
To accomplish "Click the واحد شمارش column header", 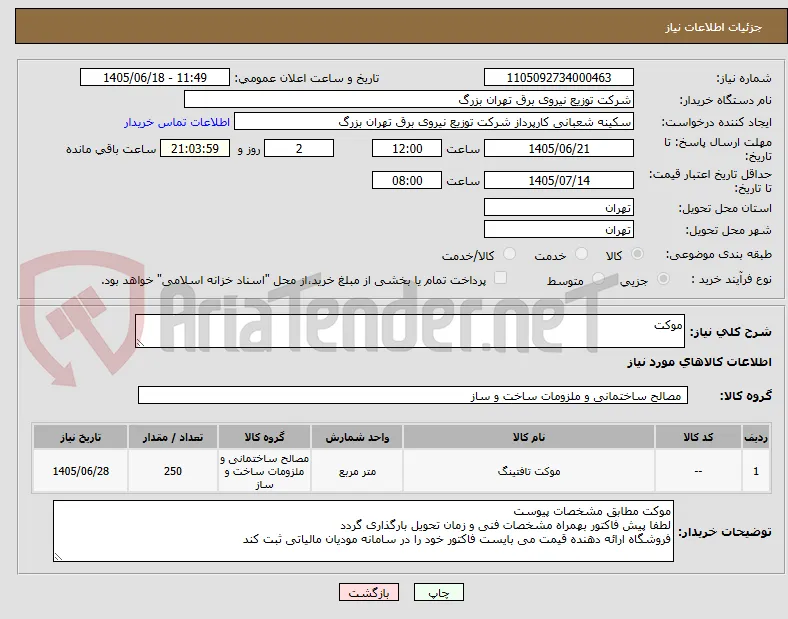I will [x=357, y=437].
